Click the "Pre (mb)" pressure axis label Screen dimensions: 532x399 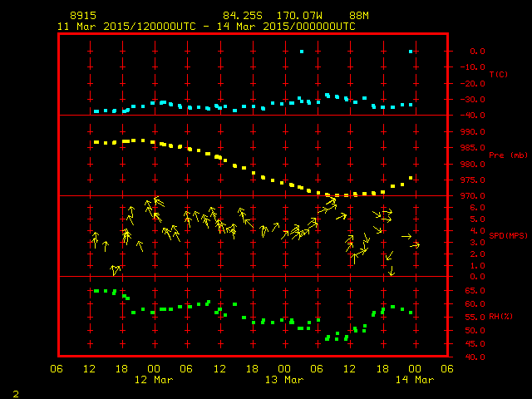(508, 155)
